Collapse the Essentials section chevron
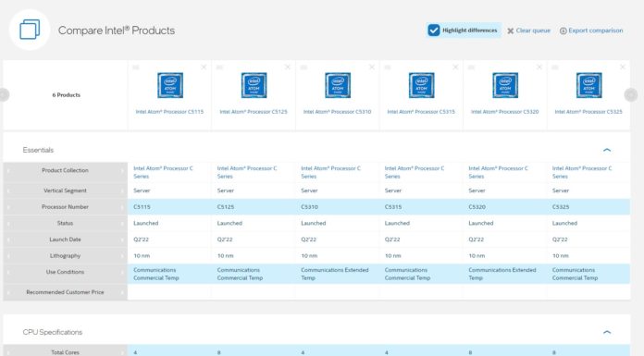644x356 pixels. pyautogui.click(x=607, y=150)
